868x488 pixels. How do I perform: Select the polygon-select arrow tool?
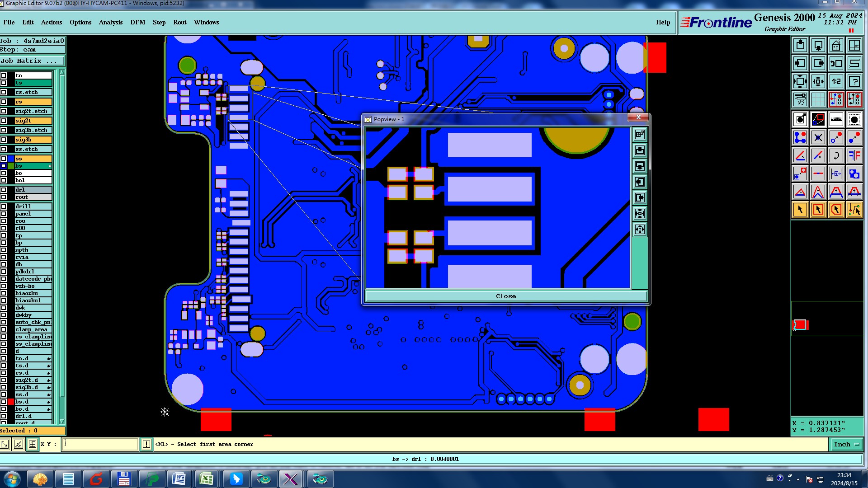(x=836, y=210)
